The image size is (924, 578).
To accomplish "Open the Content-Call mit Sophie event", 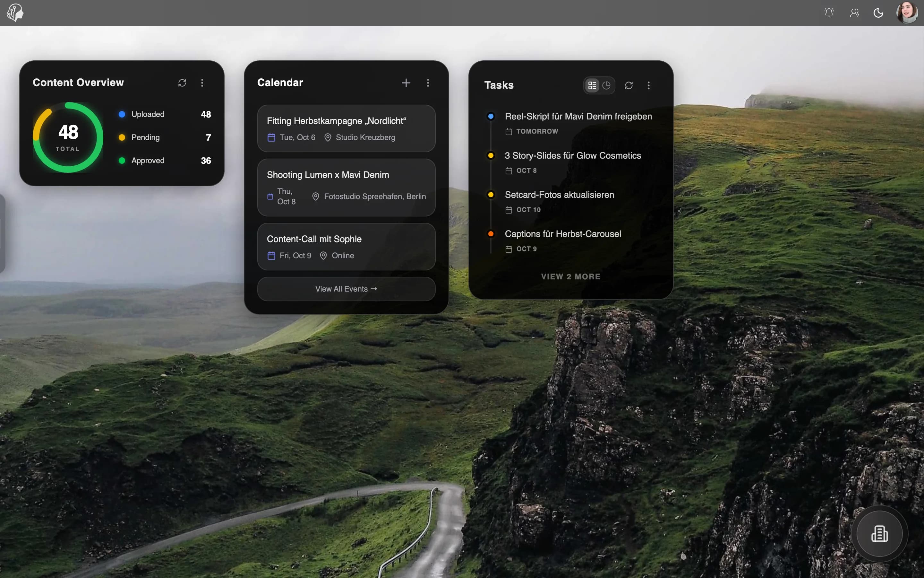I will [346, 247].
